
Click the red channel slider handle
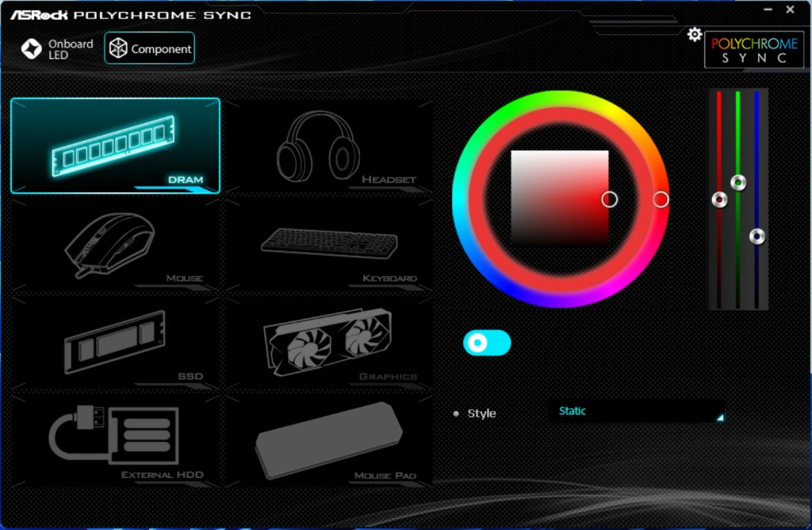click(x=719, y=199)
